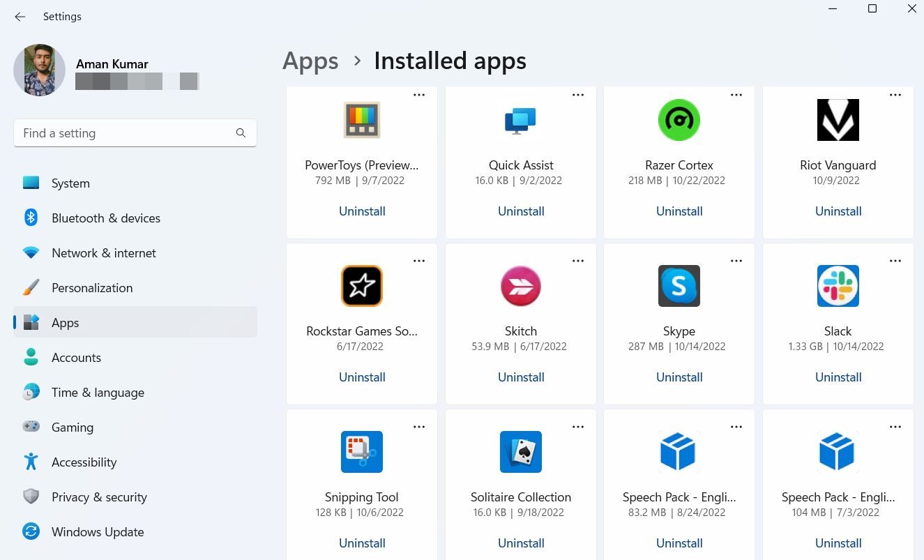Open more options for 83.2 MB Speech Pack
The width and height of the screenshot is (924, 560).
(736, 427)
